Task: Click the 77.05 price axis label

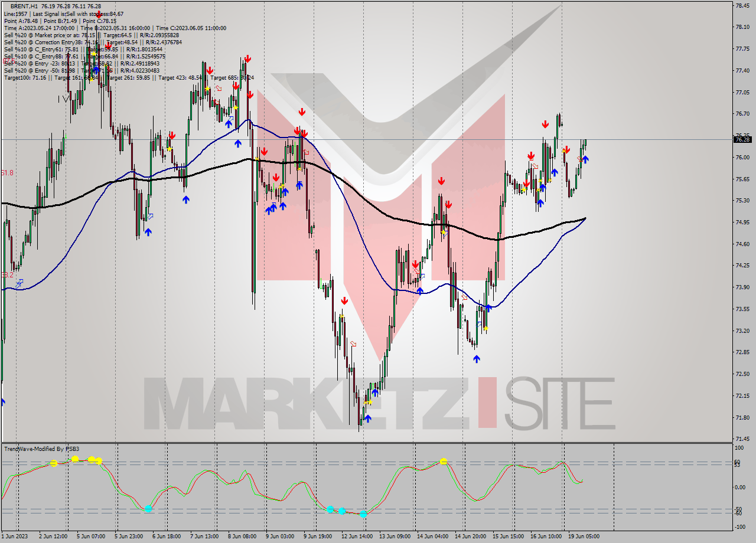Action: tap(742, 92)
